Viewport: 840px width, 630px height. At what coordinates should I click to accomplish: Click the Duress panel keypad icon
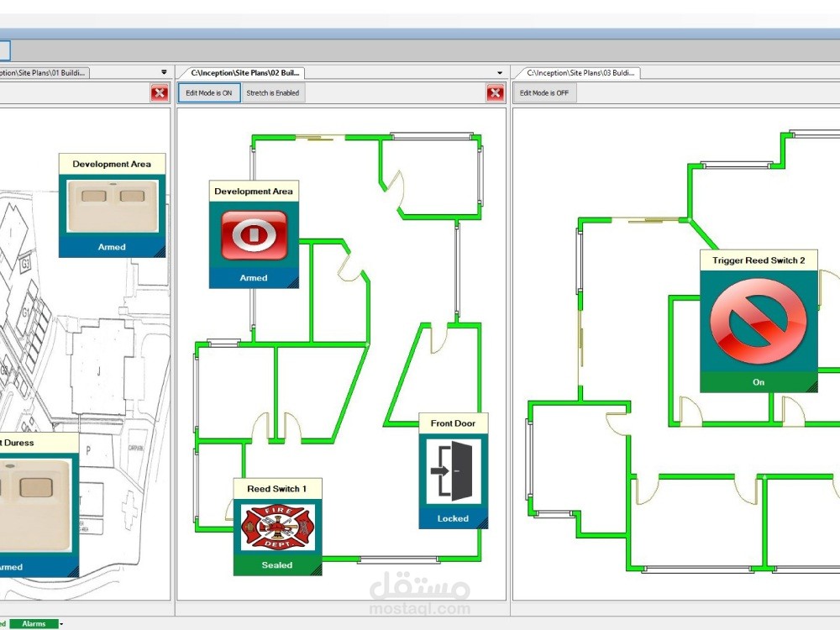coord(34,505)
